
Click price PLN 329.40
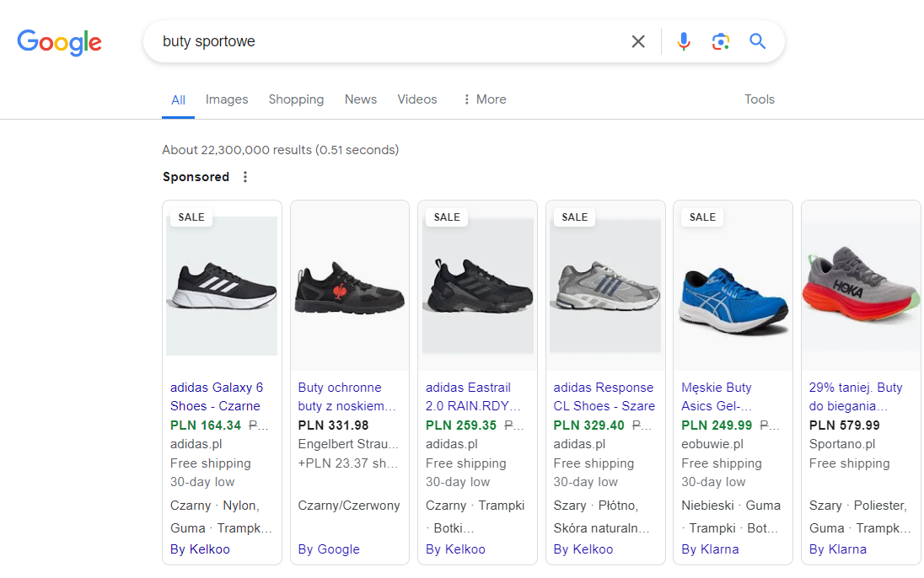588,425
